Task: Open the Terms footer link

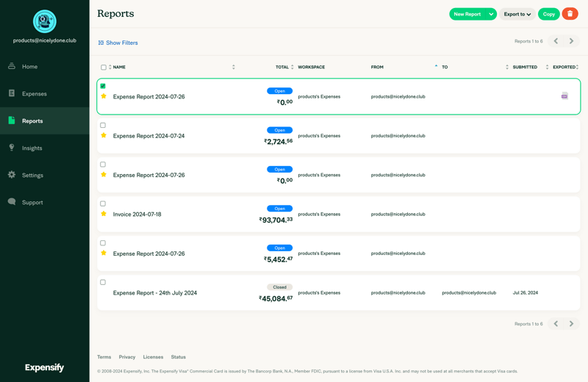Action: [104, 357]
